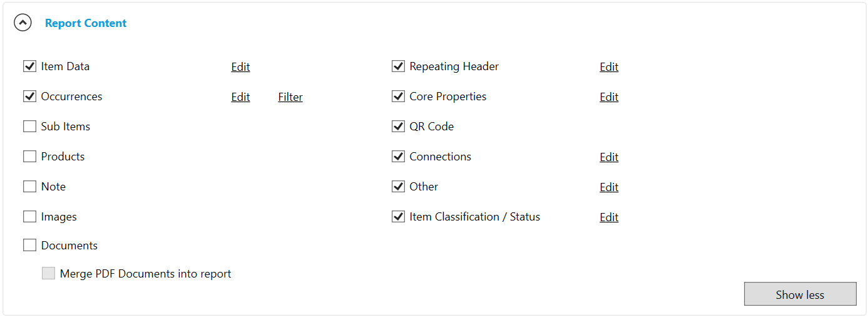
Task: Uncheck Core Properties
Action: point(398,96)
